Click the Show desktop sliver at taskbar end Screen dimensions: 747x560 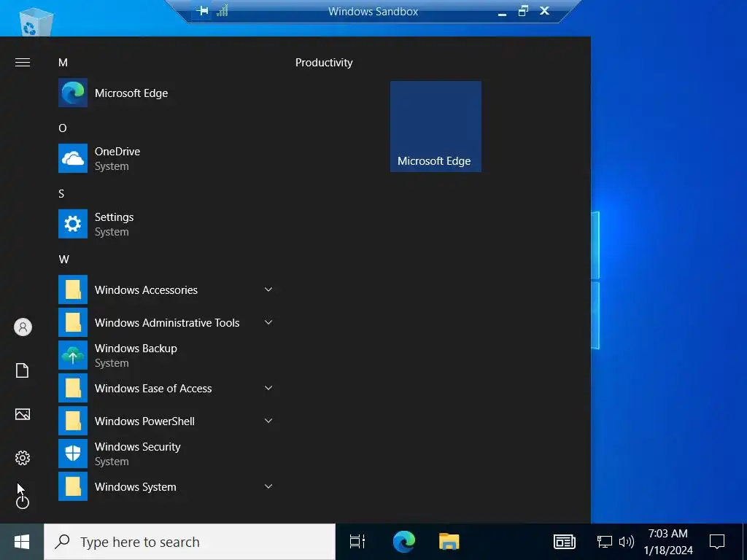tap(745, 542)
